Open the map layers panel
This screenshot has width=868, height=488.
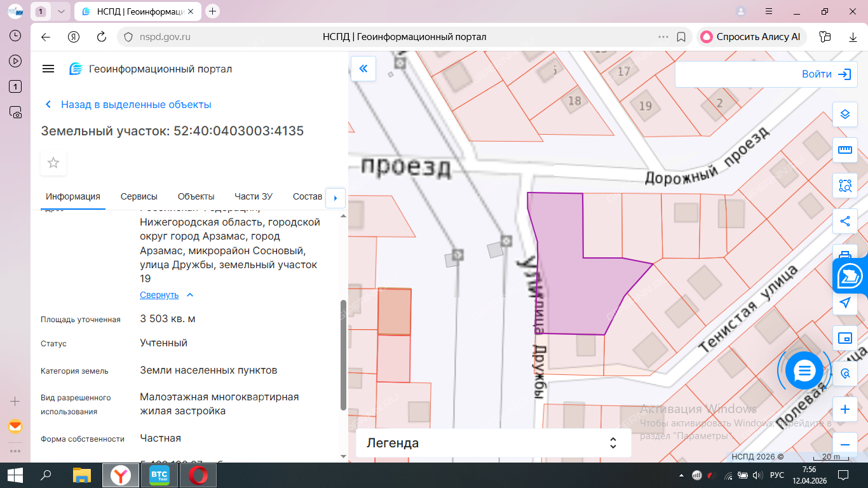[844, 114]
